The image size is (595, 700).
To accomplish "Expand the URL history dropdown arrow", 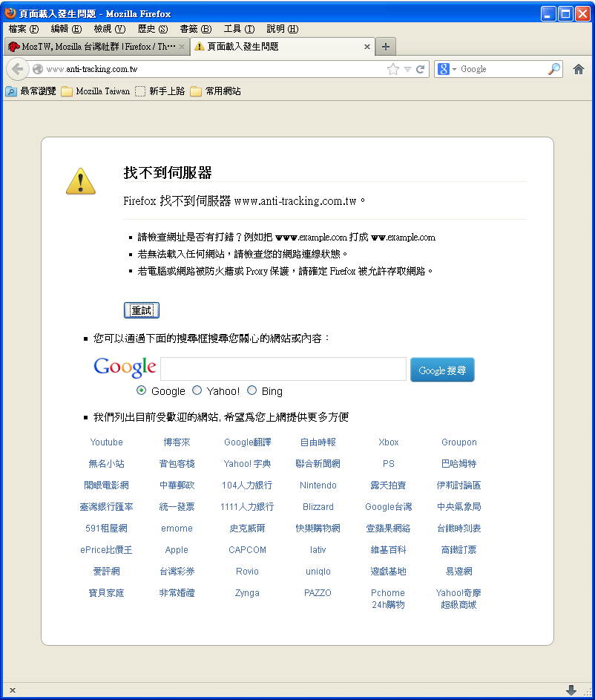I will [x=407, y=69].
